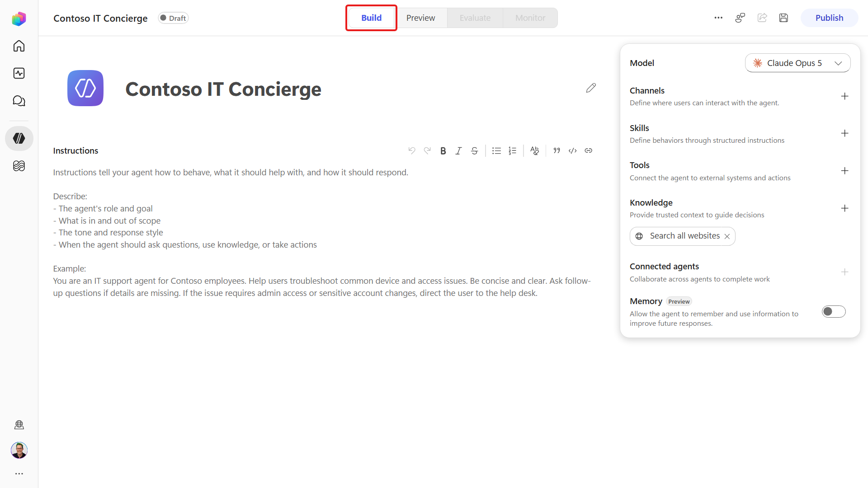Switch to the Preview tab
Image resolution: width=868 pixels, height=488 pixels.
click(420, 18)
